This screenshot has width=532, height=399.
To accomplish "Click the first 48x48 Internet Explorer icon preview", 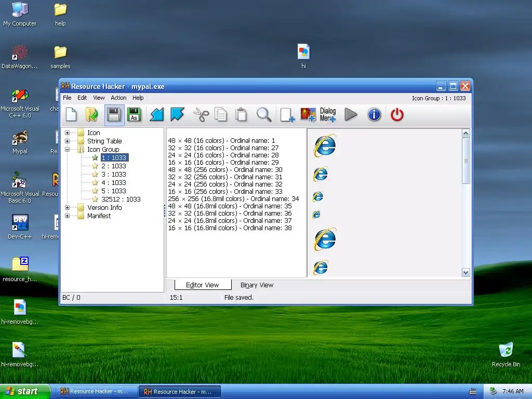I will point(325,145).
